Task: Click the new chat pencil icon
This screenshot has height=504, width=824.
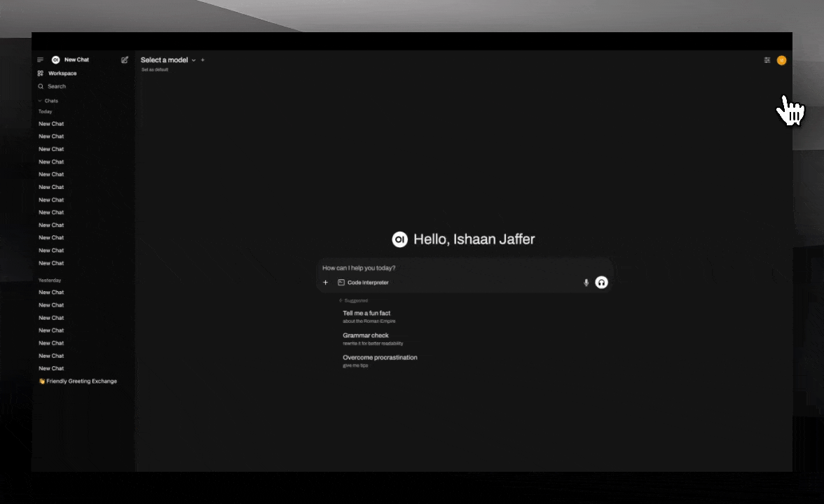Action: (x=125, y=60)
